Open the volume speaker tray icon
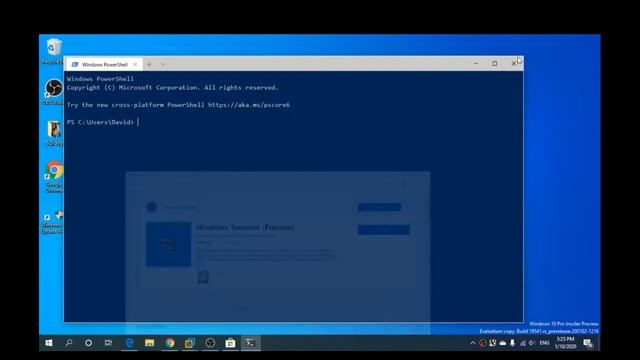 point(532,343)
